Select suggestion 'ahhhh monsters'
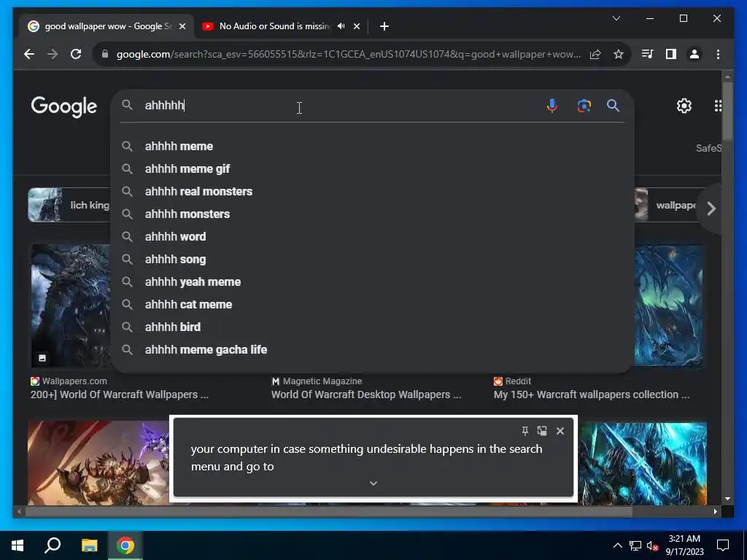 tap(372, 214)
